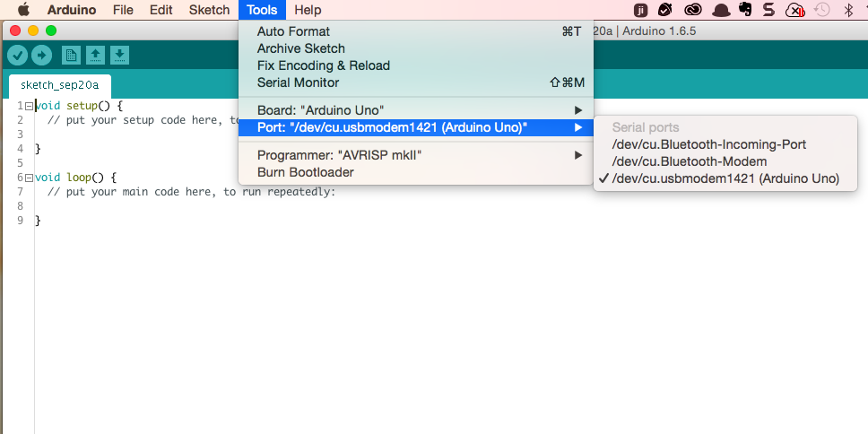The width and height of the screenshot is (868, 434).
Task: Open Serial Monitor from the Tools menu
Action: pyautogui.click(x=416, y=83)
